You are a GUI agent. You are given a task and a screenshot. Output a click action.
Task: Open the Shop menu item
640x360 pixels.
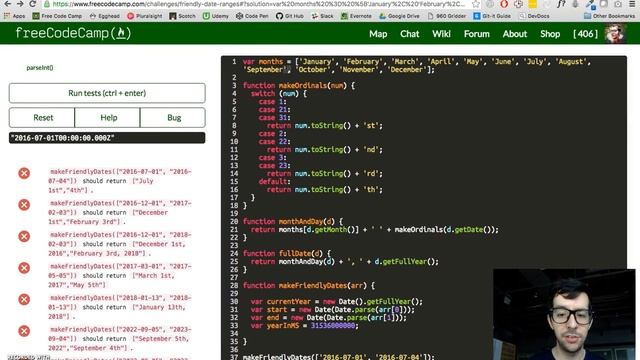[550, 34]
